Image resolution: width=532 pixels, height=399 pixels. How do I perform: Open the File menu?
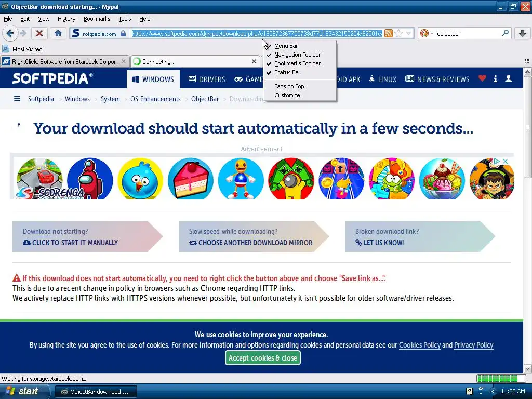(x=8, y=19)
